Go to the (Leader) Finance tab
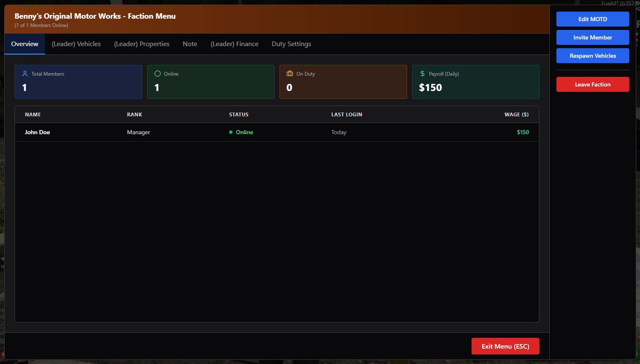Image resolution: width=640 pixels, height=364 pixels. click(235, 44)
